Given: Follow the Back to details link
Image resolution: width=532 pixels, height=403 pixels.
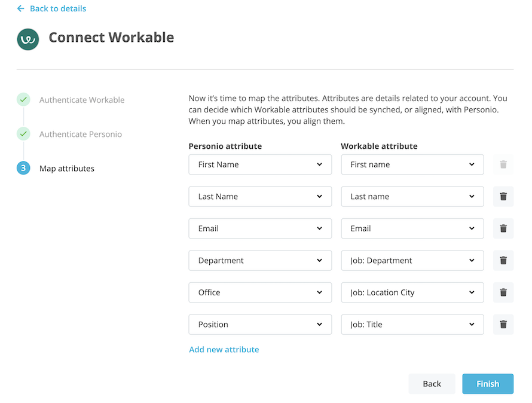Looking at the screenshot, I should pos(57,9).
